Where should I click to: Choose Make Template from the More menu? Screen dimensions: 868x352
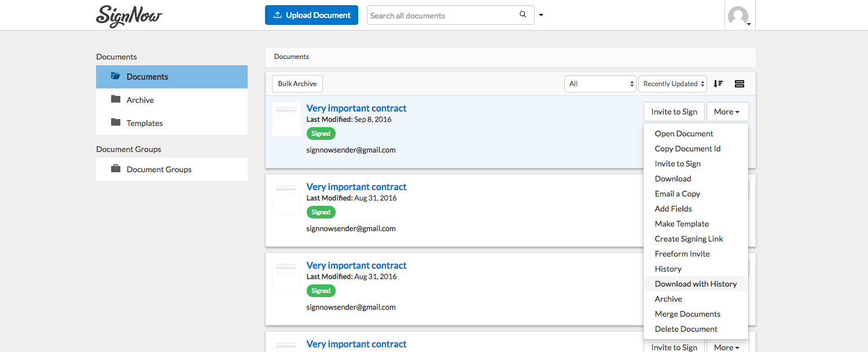[682, 223]
